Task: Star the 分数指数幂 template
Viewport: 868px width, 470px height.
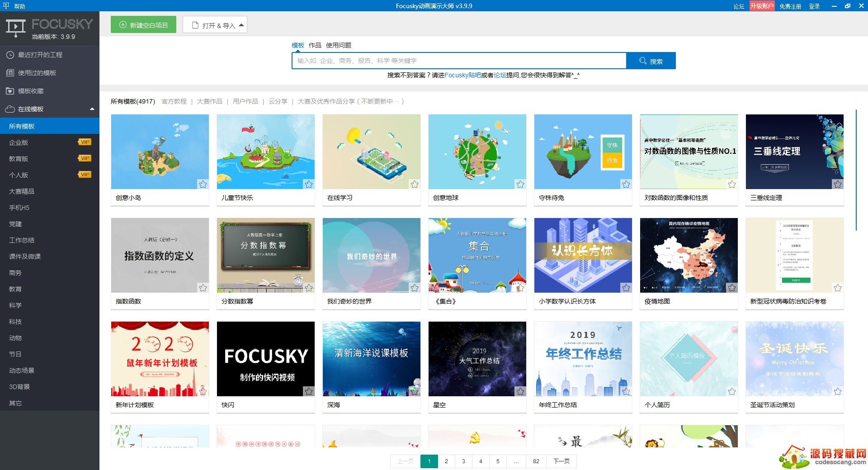Action: 309,288
